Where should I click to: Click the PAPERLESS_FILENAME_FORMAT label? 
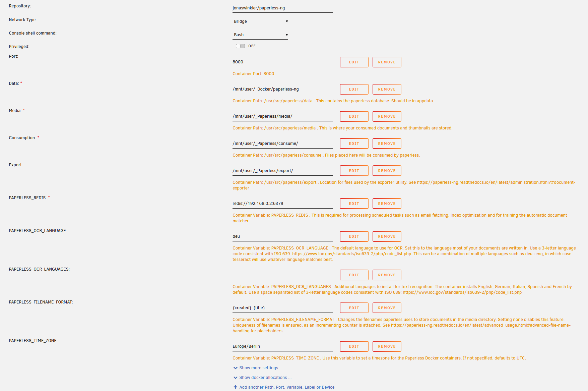pyautogui.click(x=41, y=302)
